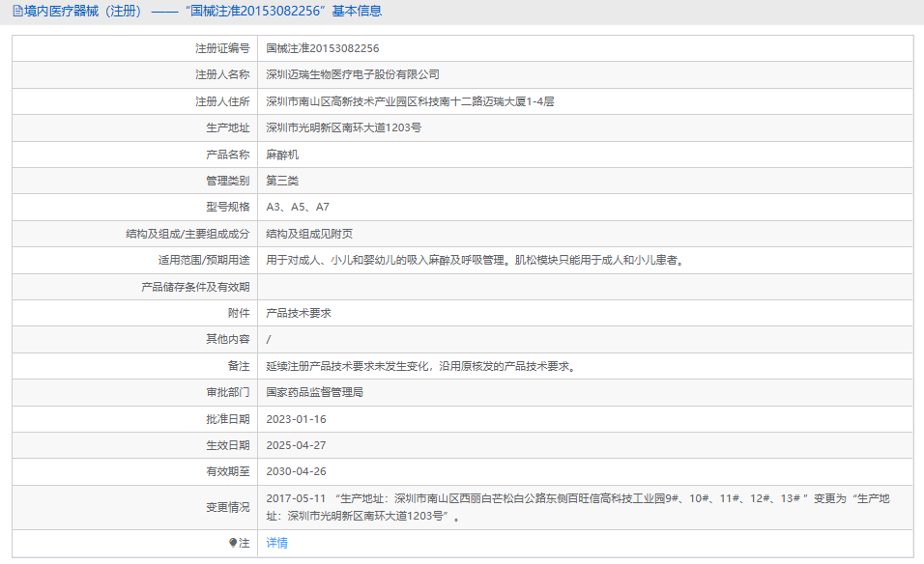Select expiry date 2030-04-26

(x=296, y=471)
